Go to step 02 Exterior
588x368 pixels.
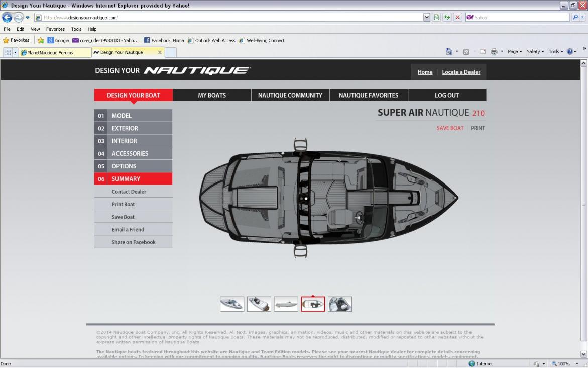pos(134,128)
